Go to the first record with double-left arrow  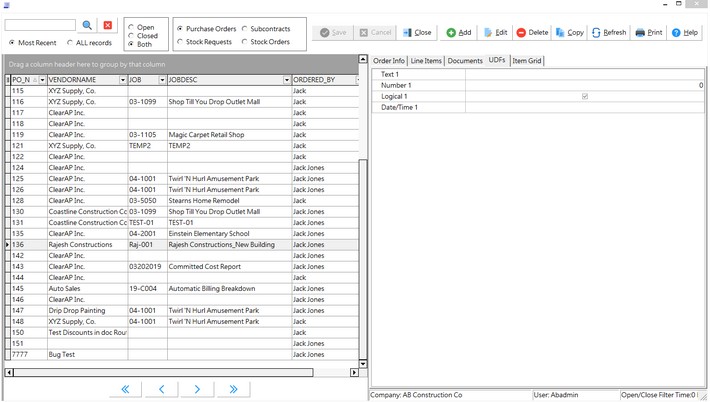point(125,389)
